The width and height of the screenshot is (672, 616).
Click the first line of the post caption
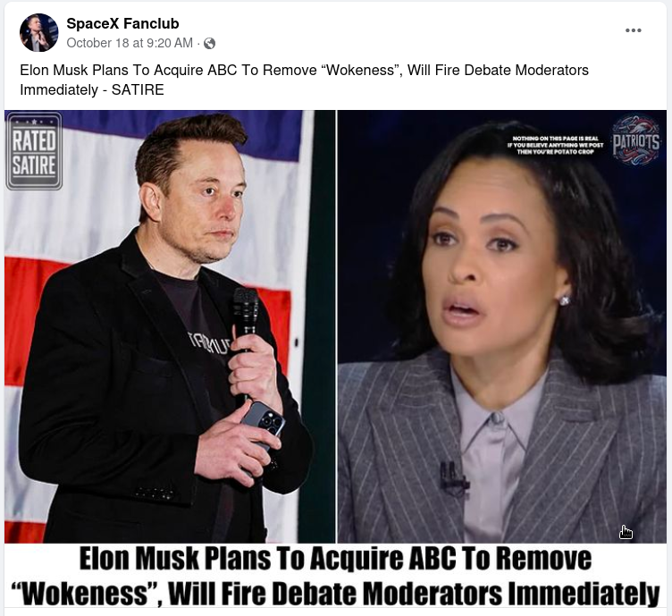(305, 70)
